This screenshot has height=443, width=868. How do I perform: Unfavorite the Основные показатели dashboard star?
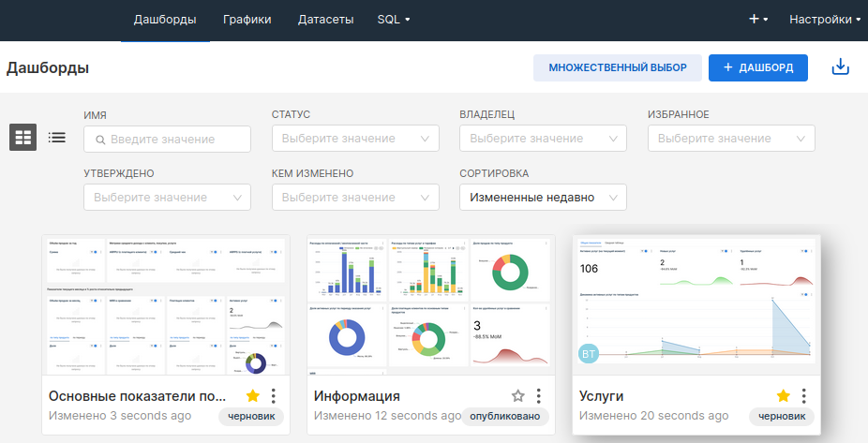[x=252, y=396]
